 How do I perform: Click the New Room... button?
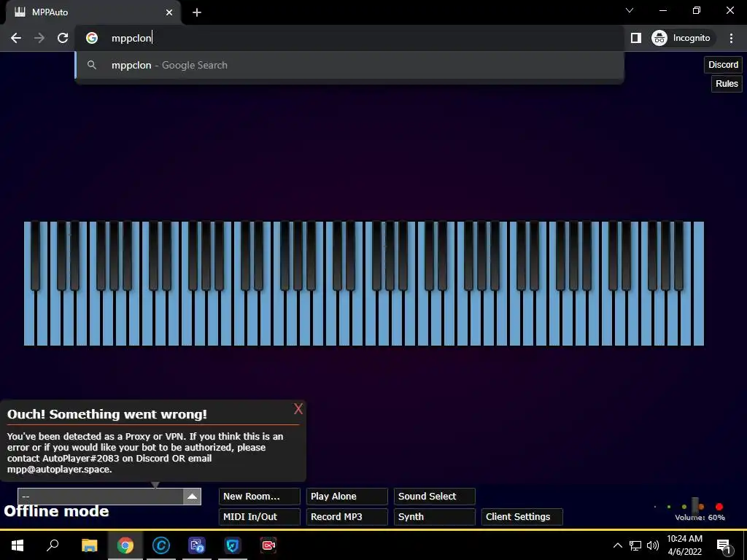coord(259,496)
